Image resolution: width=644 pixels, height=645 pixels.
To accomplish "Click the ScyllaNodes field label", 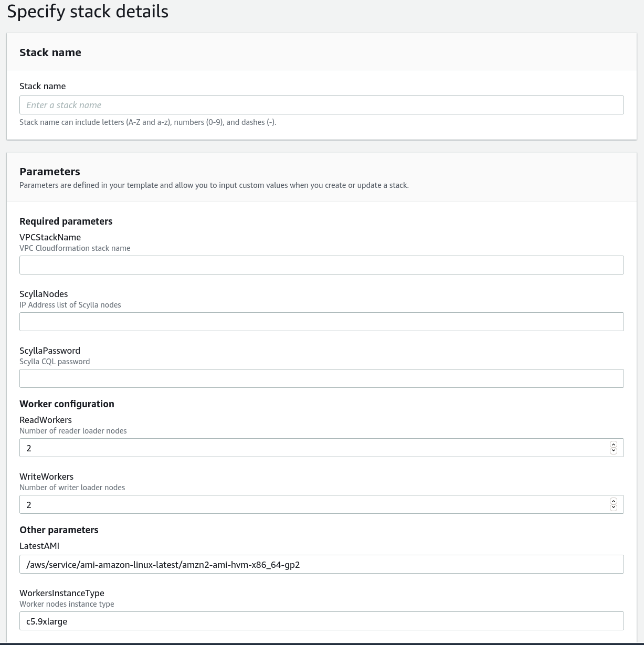I will pyautogui.click(x=44, y=294).
